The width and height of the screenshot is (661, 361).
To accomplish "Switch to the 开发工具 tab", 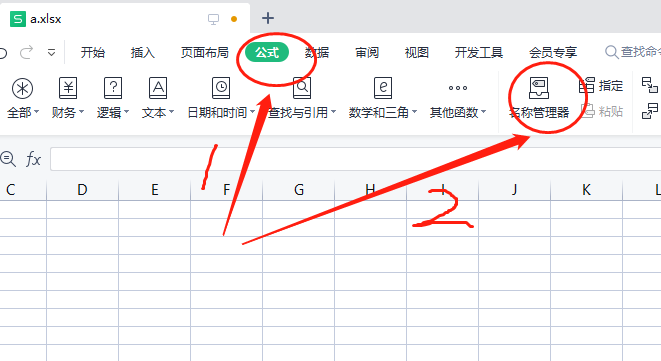I will pyautogui.click(x=479, y=53).
